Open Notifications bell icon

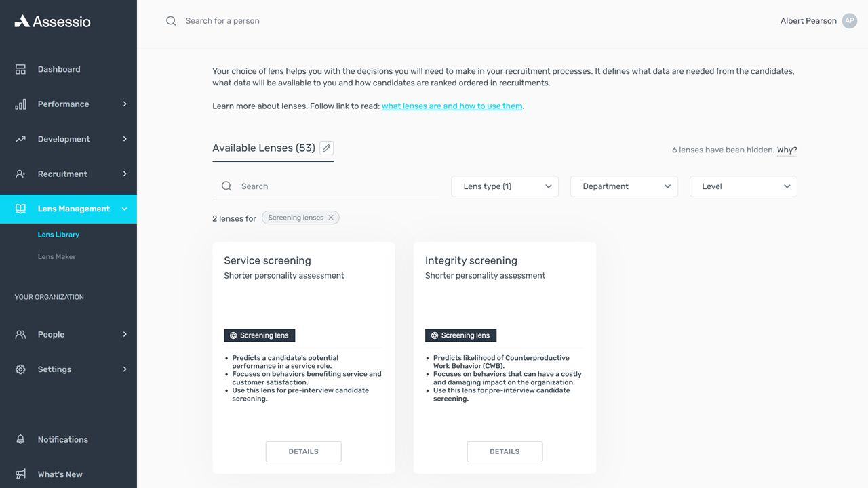[20, 439]
